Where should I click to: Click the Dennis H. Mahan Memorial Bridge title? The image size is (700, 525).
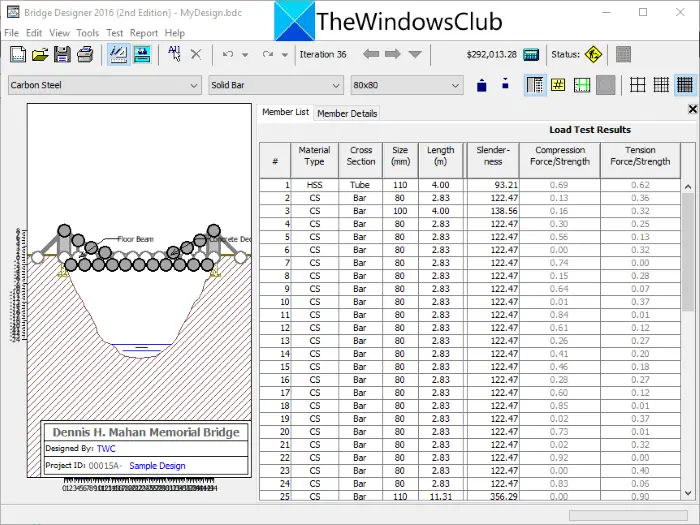tap(146, 432)
